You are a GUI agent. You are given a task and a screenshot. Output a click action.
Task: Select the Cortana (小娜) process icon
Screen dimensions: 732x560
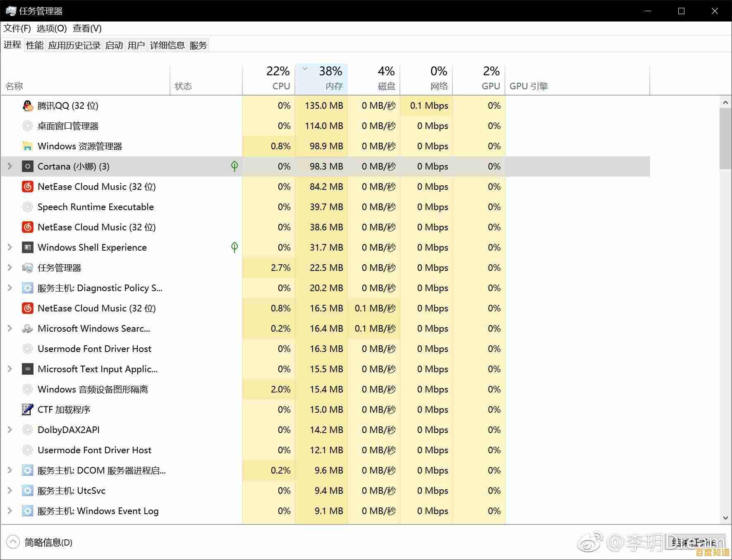pyautogui.click(x=27, y=166)
